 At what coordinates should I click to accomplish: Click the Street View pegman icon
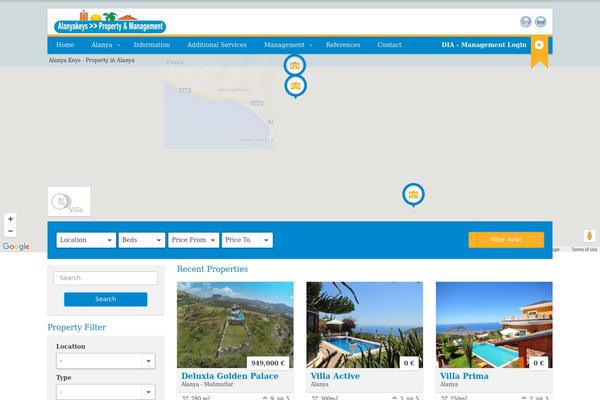point(589,235)
